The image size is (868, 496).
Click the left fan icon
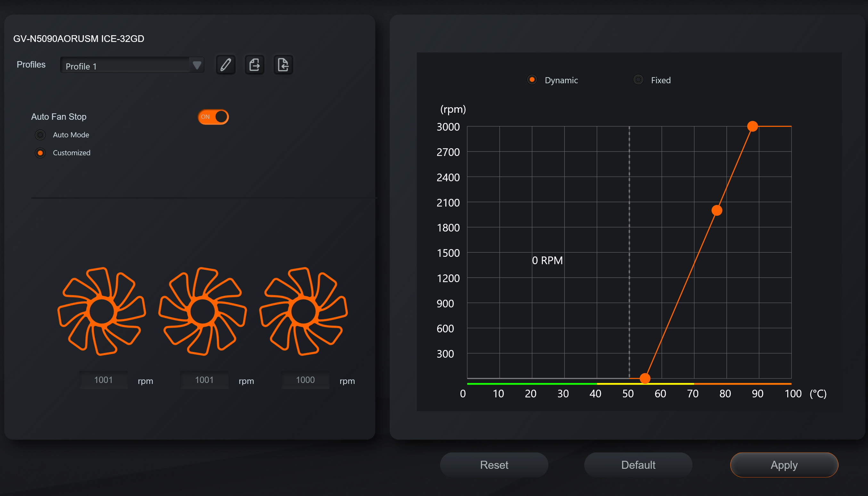pos(102,311)
